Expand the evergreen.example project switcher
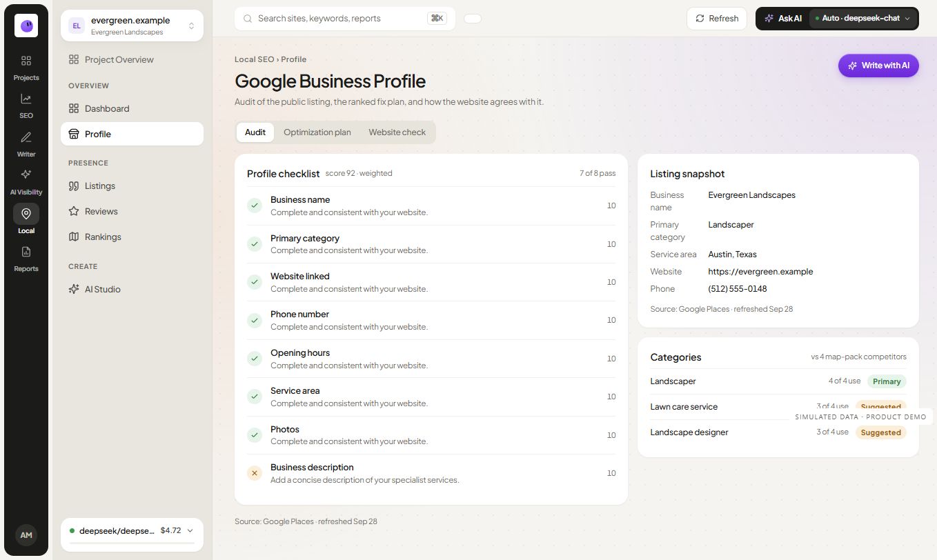The width and height of the screenshot is (937, 560). pos(132,26)
